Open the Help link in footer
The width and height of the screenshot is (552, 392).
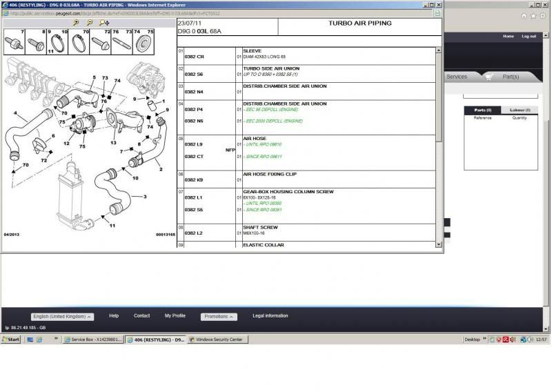point(114,316)
